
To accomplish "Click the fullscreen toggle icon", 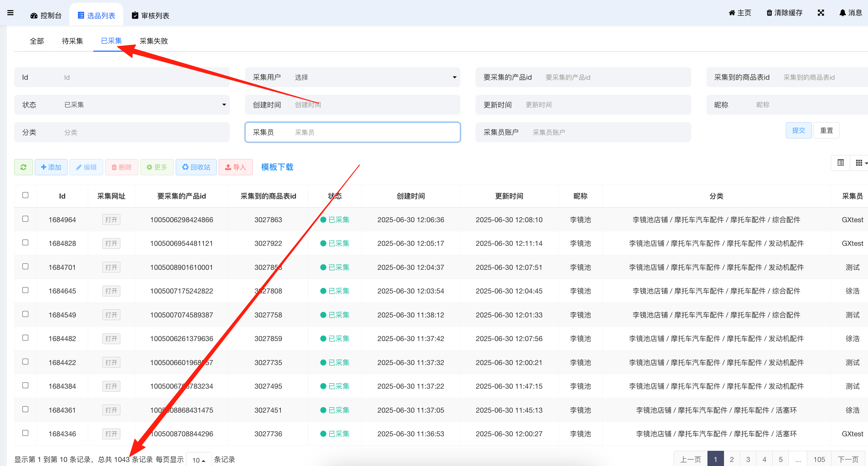I will pyautogui.click(x=821, y=13).
